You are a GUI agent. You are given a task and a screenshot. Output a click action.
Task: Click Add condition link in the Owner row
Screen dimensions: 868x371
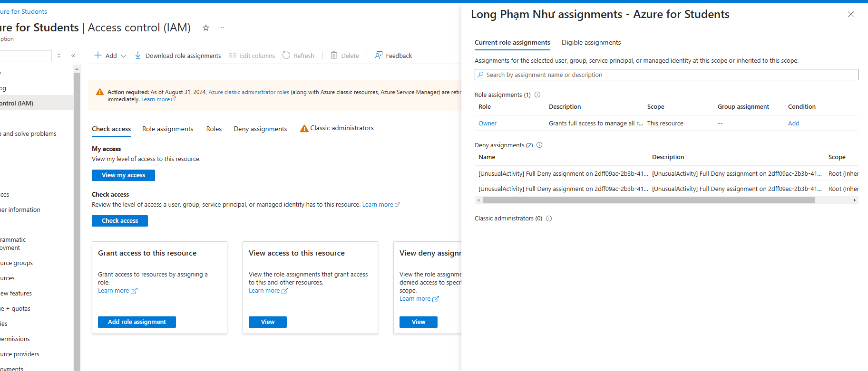[x=793, y=123]
